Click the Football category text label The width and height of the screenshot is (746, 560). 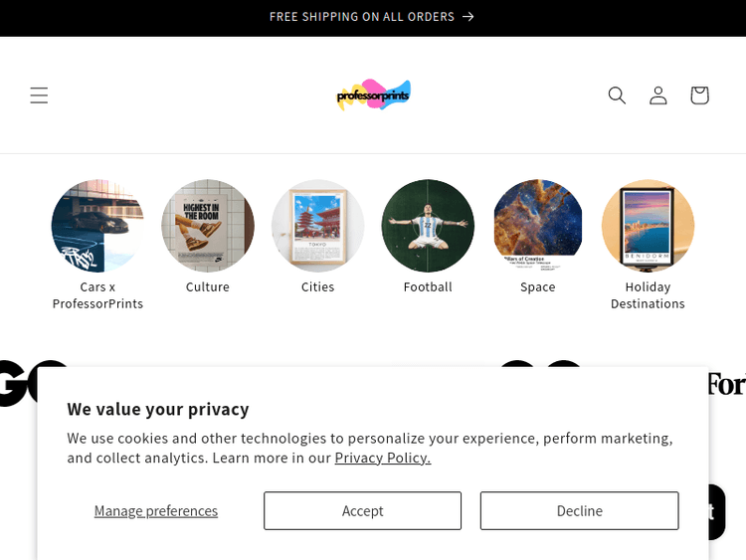tap(428, 287)
